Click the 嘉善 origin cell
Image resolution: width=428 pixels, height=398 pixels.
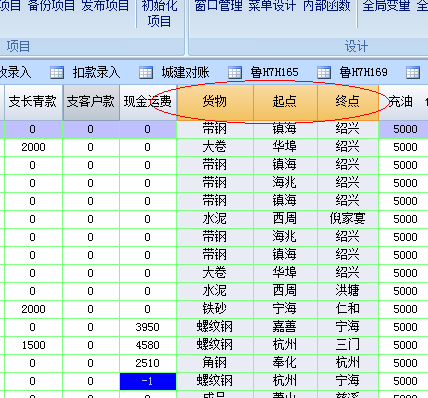click(285, 327)
